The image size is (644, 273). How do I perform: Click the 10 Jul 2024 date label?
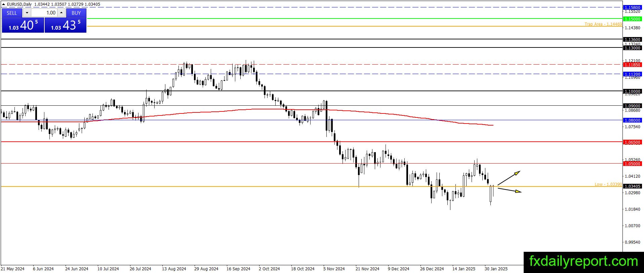[108, 269]
